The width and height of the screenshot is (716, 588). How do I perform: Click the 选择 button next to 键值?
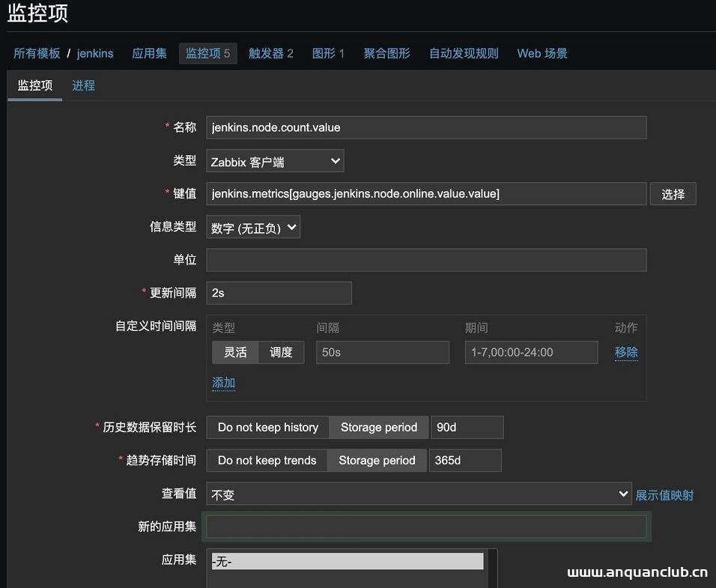[672, 193]
